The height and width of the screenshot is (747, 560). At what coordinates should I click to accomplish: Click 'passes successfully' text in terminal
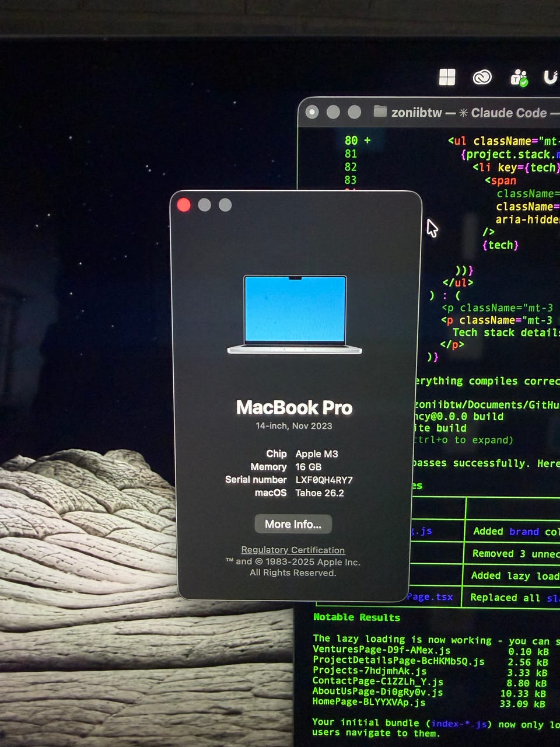470,463
